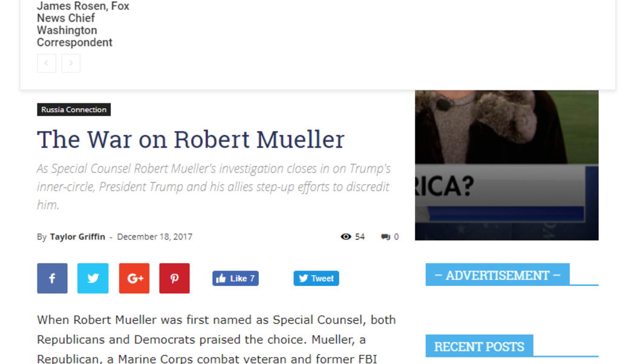Share article on Facebook square icon
Image resolution: width=629 pixels, height=364 pixels.
tap(52, 278)
